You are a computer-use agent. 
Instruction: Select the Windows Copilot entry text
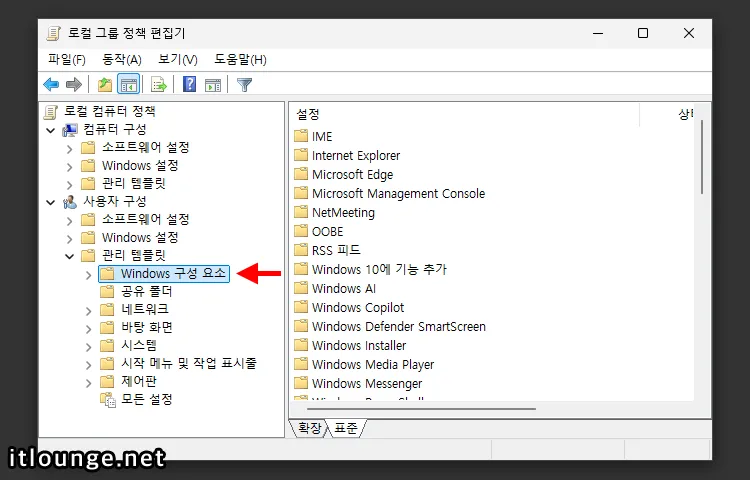[x=358, y=307]
